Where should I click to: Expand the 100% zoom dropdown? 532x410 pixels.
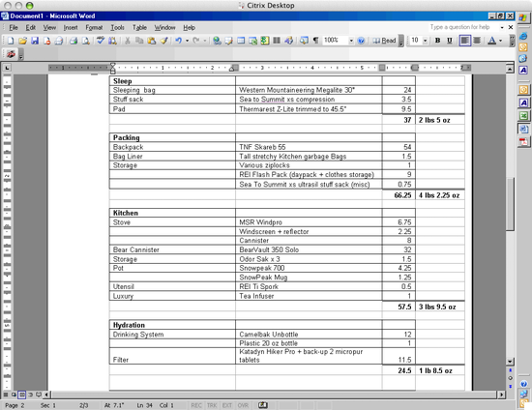(x=351, y=41)
